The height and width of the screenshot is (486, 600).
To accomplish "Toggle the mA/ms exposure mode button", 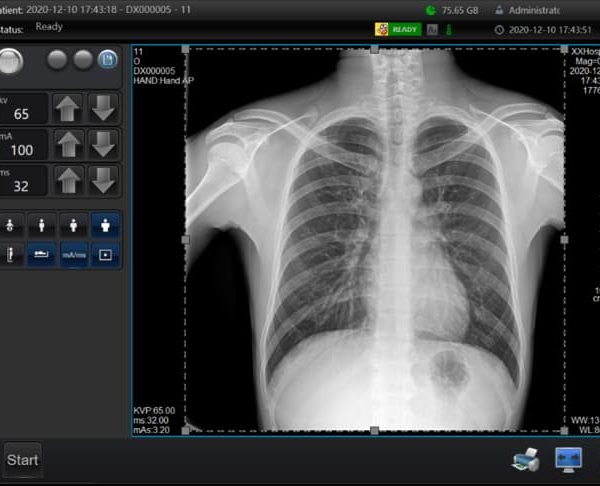I will coord(73,255).
